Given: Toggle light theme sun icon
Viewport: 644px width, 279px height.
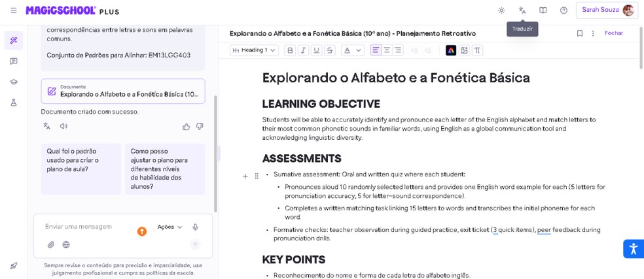Looking at the screenshot, I should tap(501, 10).
